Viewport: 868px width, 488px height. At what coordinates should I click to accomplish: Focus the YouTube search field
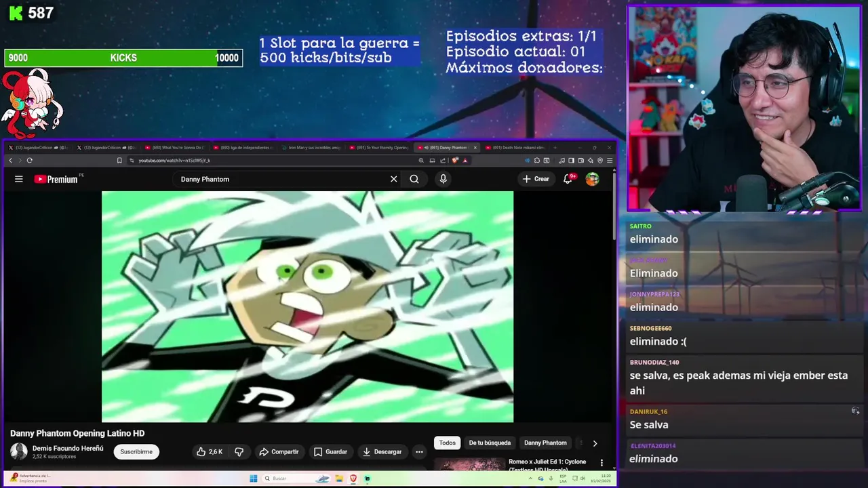click(x=281, y=179)
